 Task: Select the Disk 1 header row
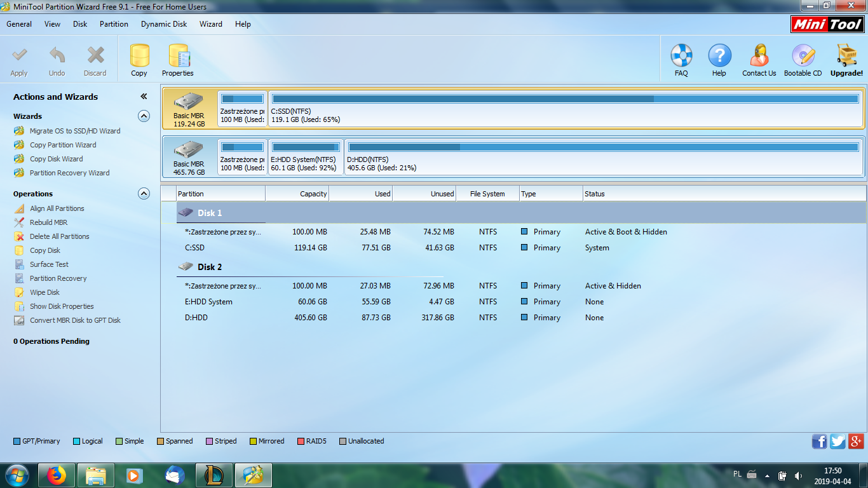(x=521, y=213)
